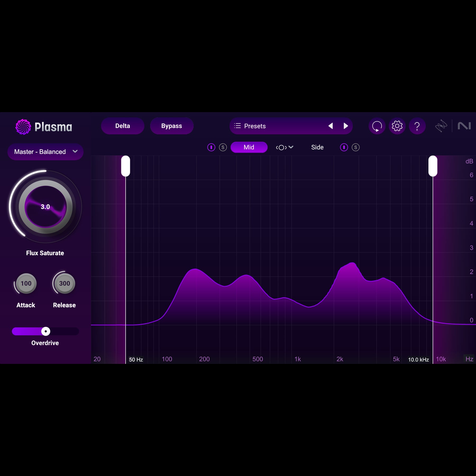Select the Mid tab
The image size is (476, 476).
click(249, 147)
